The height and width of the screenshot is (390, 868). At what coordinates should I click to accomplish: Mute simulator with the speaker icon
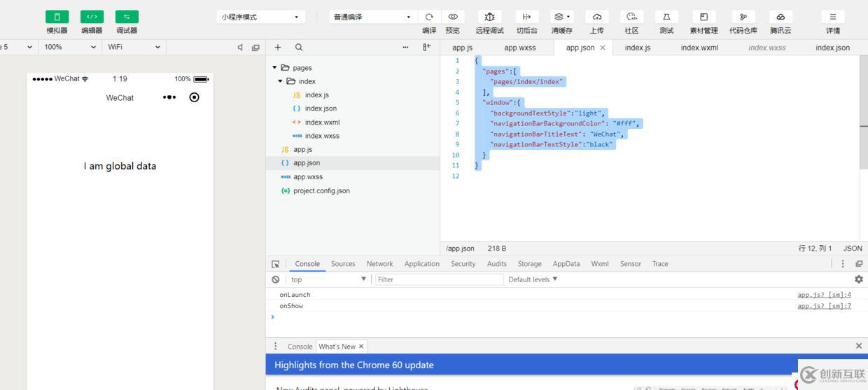(240, 48)
